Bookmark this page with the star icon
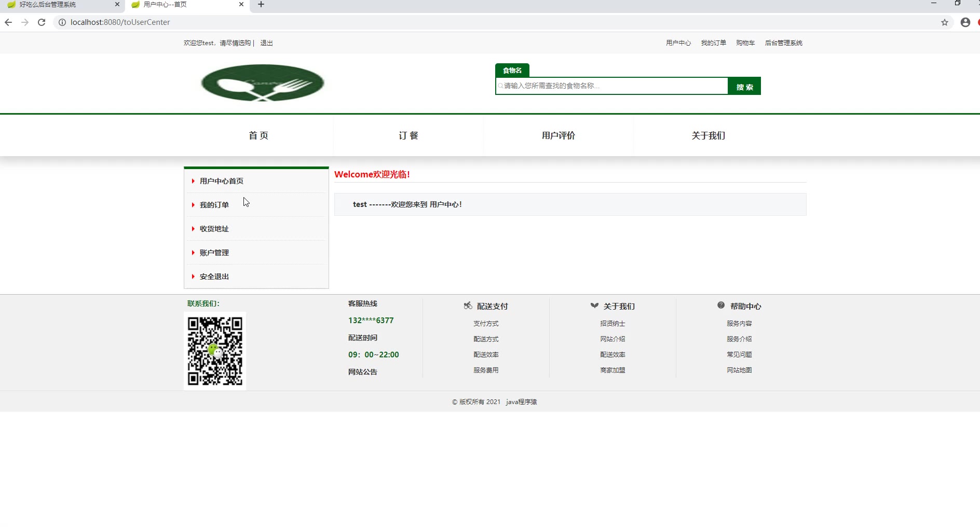Screen dimensions: 980x527 pyautogui.click(x=945, y=22)
